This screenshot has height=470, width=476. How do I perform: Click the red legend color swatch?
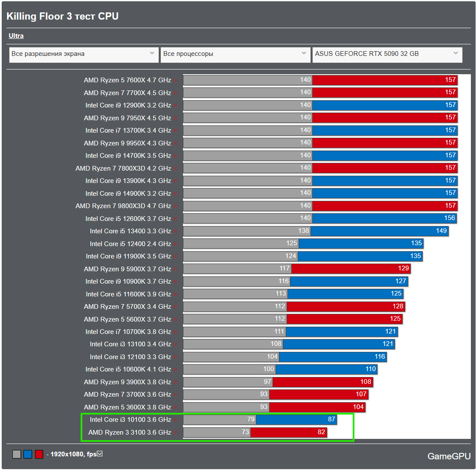tap(39, 454)
